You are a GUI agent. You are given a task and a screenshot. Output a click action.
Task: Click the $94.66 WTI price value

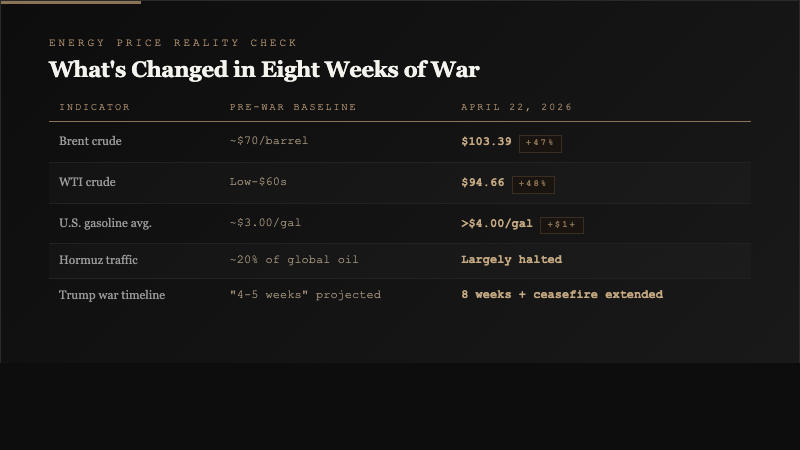pyautogui.click(x=483, y=183)
